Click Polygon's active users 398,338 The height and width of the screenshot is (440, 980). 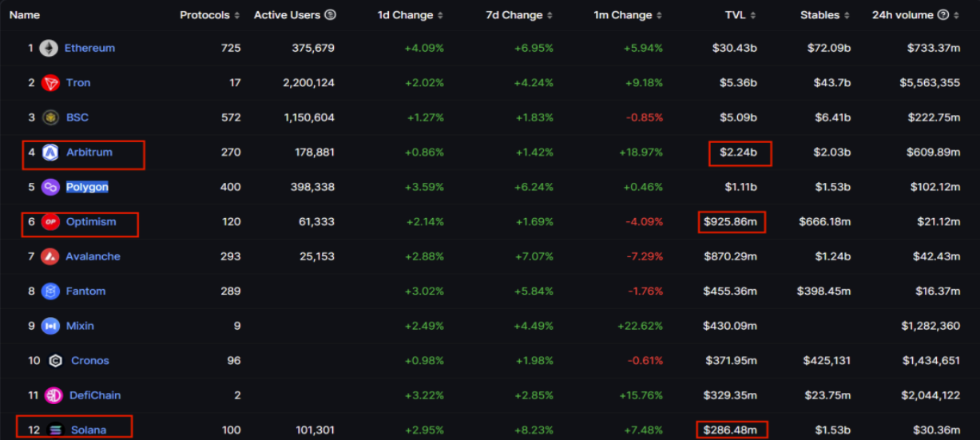point(311,187)
